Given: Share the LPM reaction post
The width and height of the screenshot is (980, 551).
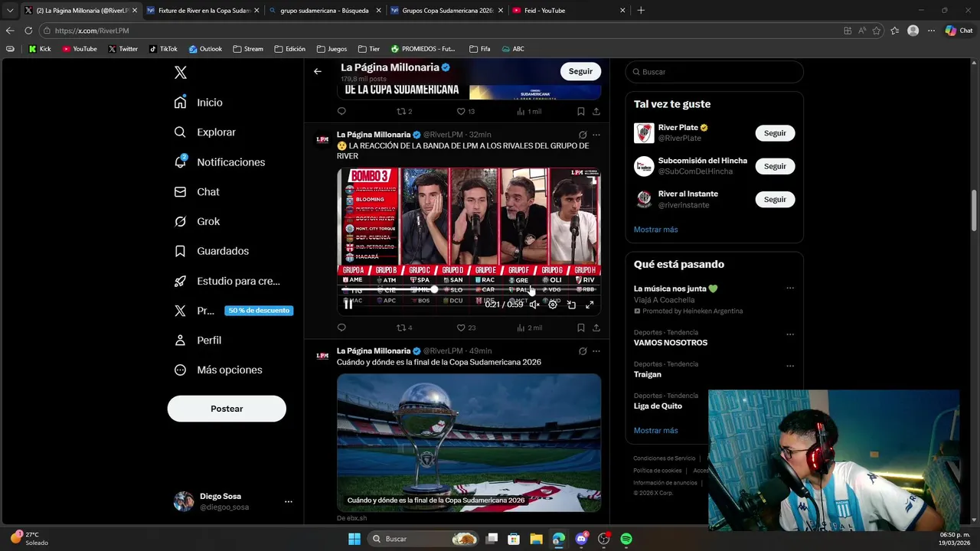Looking at the screenshot, I should pyautogui.click(x=596, y=328).
